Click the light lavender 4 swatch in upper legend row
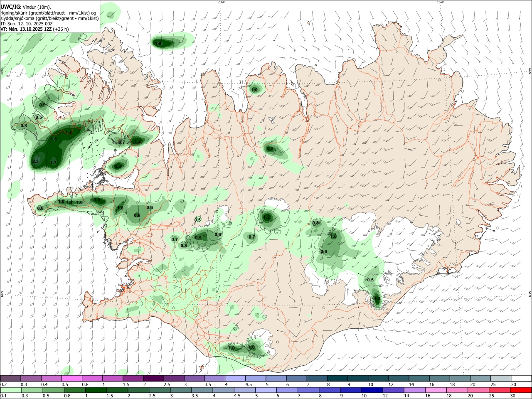 (235, 378)
